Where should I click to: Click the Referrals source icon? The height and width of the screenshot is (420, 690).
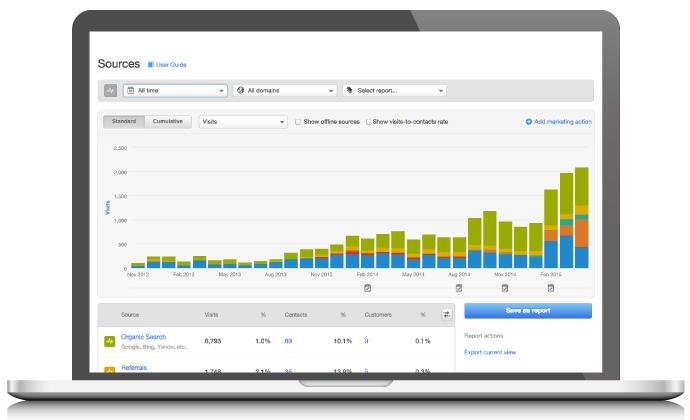(x=110, y=370)
